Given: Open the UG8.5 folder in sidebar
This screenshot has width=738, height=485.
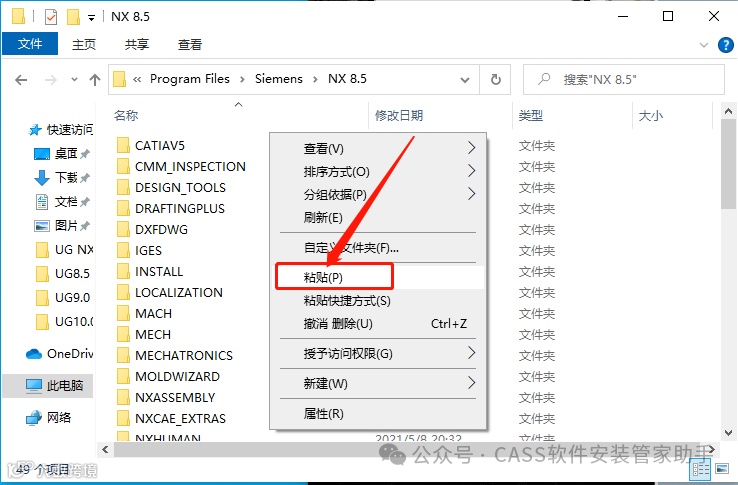Looking at the screenshot, I should 63,274.
